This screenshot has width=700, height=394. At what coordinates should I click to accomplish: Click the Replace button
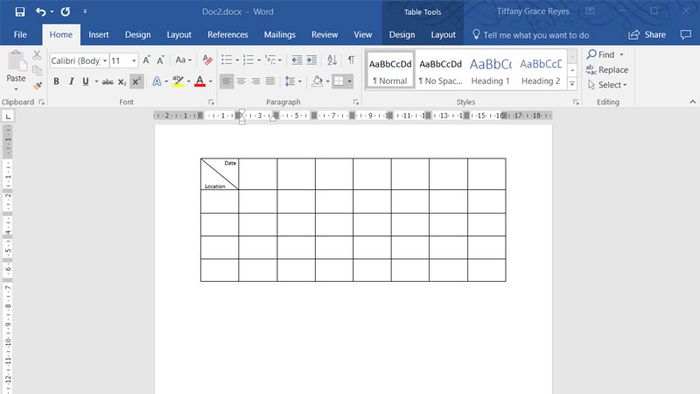tap(607, 70)
